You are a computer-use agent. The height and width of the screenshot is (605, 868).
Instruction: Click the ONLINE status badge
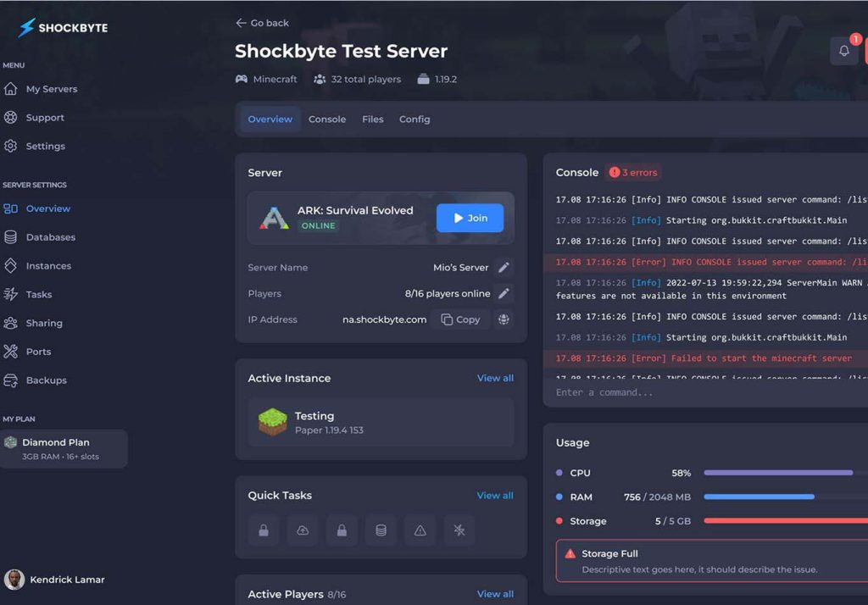(x=319, y=226)
